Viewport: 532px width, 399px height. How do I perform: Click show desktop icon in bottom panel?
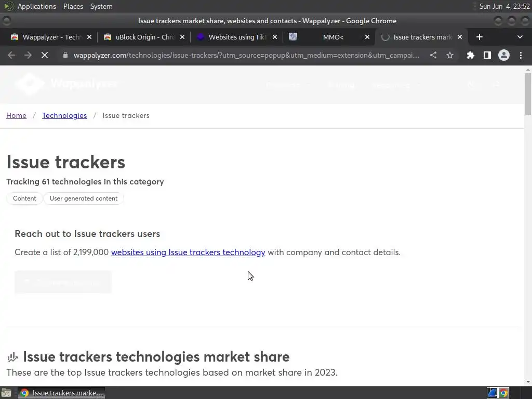coord(6,393)
